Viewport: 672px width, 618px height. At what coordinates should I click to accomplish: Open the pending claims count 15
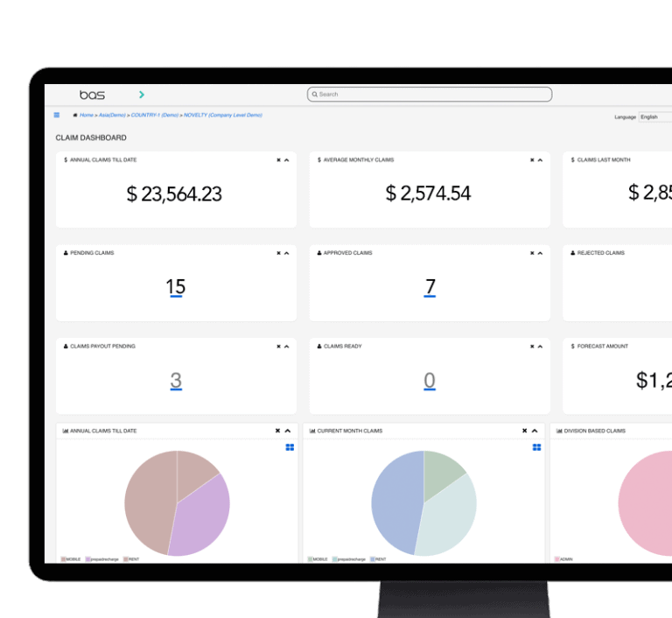pos(175,287)
